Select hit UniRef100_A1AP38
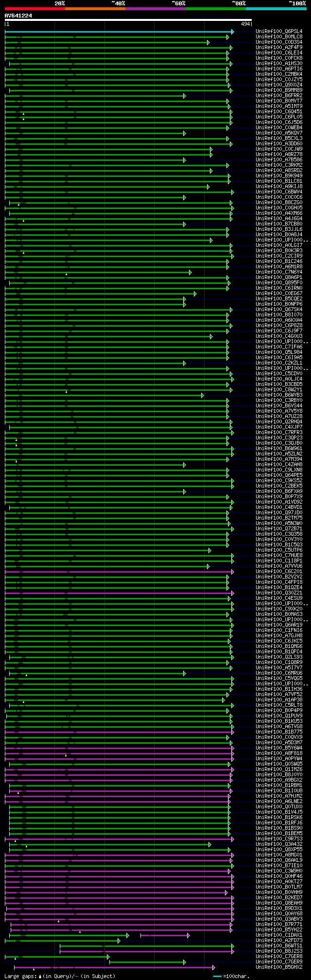 click(279, 700)
